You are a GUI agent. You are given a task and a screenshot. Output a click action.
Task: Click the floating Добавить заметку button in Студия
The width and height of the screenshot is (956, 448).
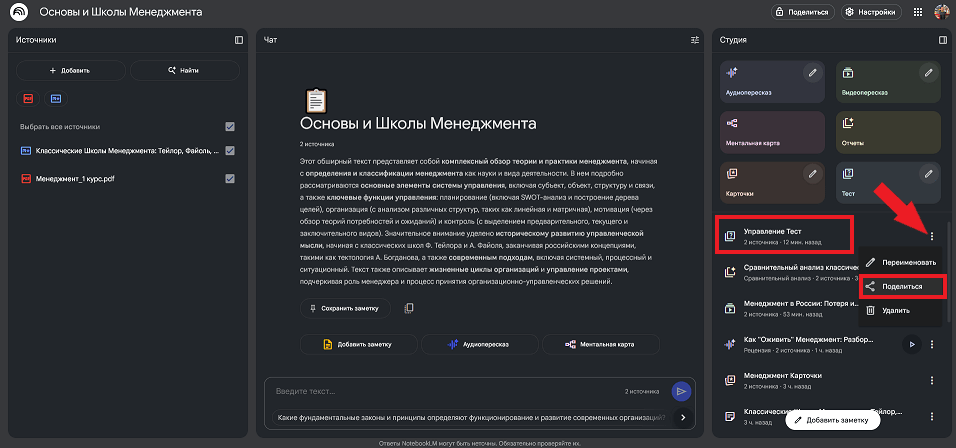(833, 420)
